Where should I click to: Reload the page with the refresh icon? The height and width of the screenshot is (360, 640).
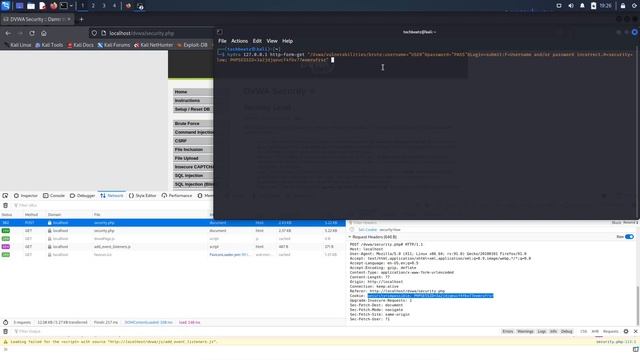click(32, 33)
